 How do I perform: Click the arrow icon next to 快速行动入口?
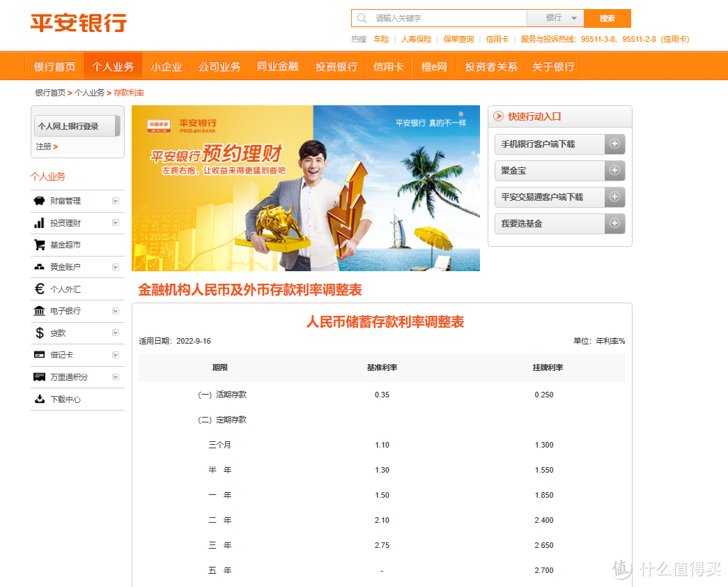(499, 116)
